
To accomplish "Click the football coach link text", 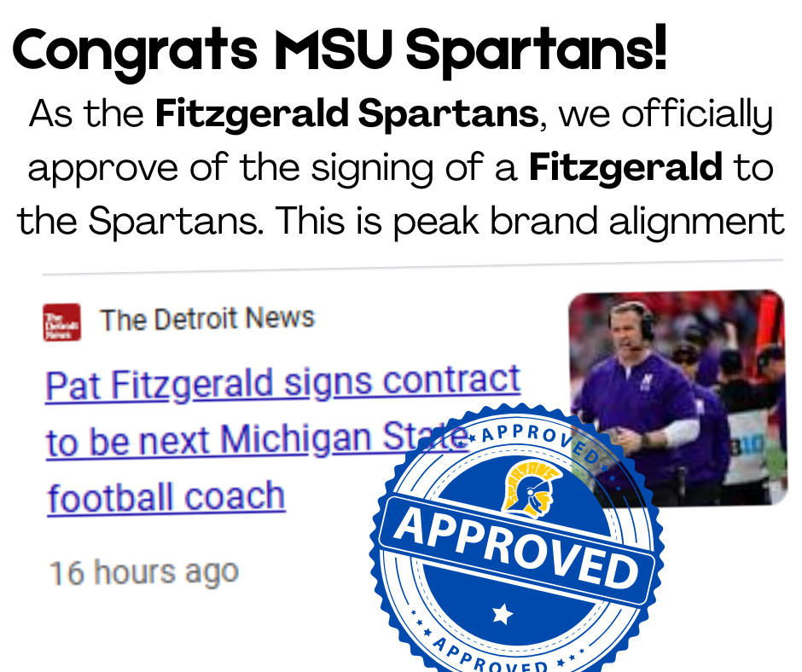I will tap(166, 495).
